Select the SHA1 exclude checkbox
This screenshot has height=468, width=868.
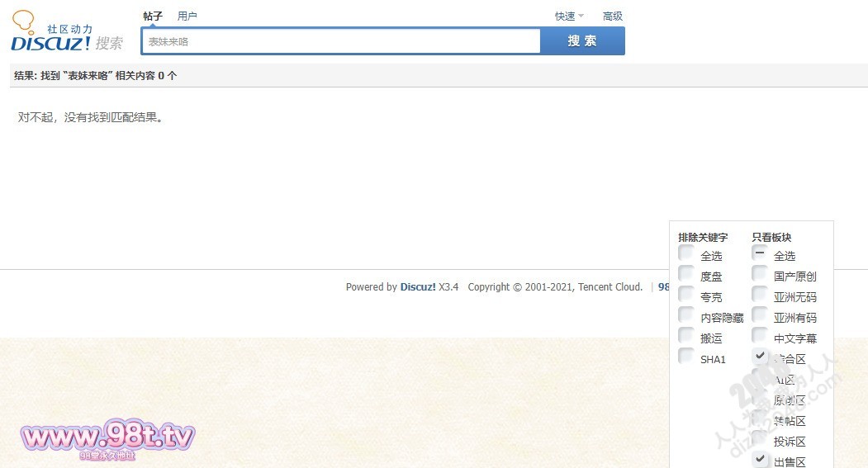[686, 356]
